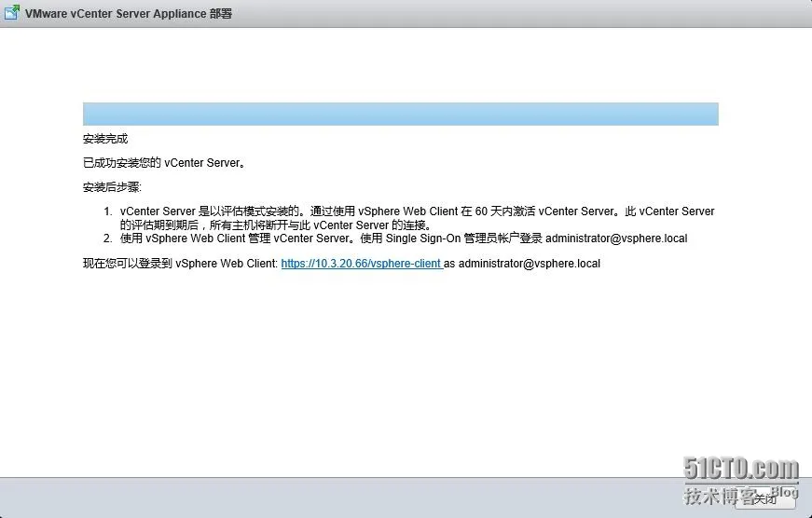This screenshot has width=812, height=518.
Task: Click the 安装完成 status text
Action: (105, 139)
